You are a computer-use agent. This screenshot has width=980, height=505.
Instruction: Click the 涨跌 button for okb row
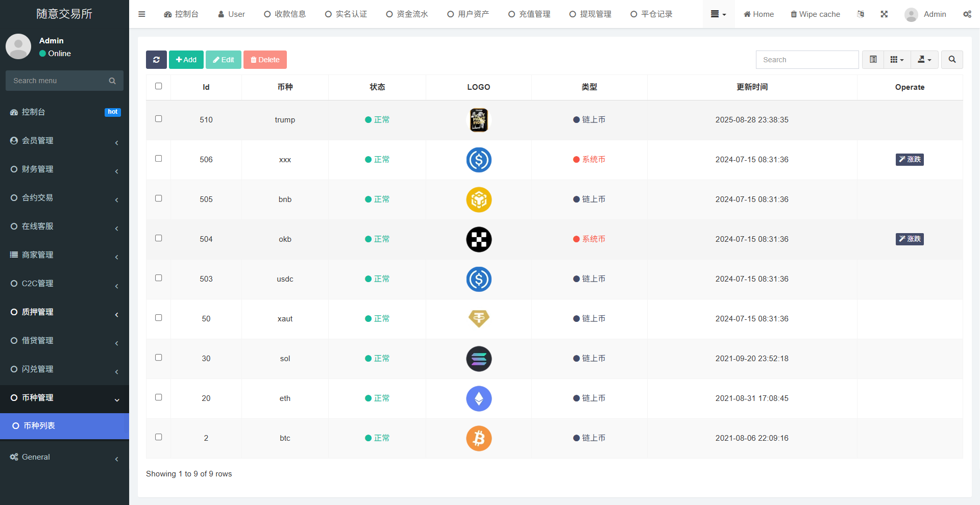910,239
